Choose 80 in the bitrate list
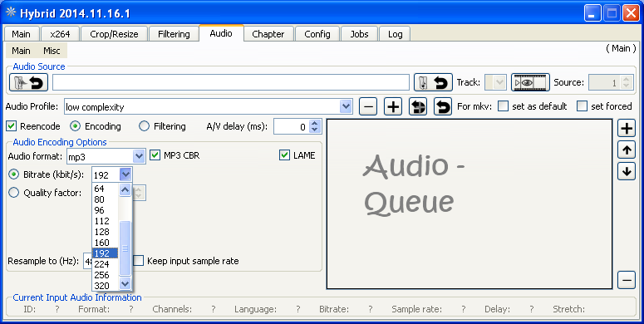Viewport: 644px width, 324px height. coord(106,199)
